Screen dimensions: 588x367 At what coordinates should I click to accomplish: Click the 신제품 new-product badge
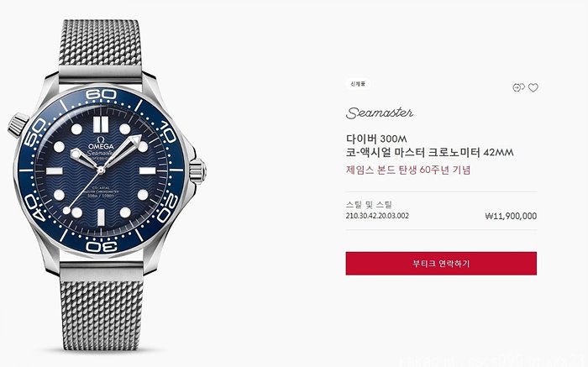coord(358,84)
